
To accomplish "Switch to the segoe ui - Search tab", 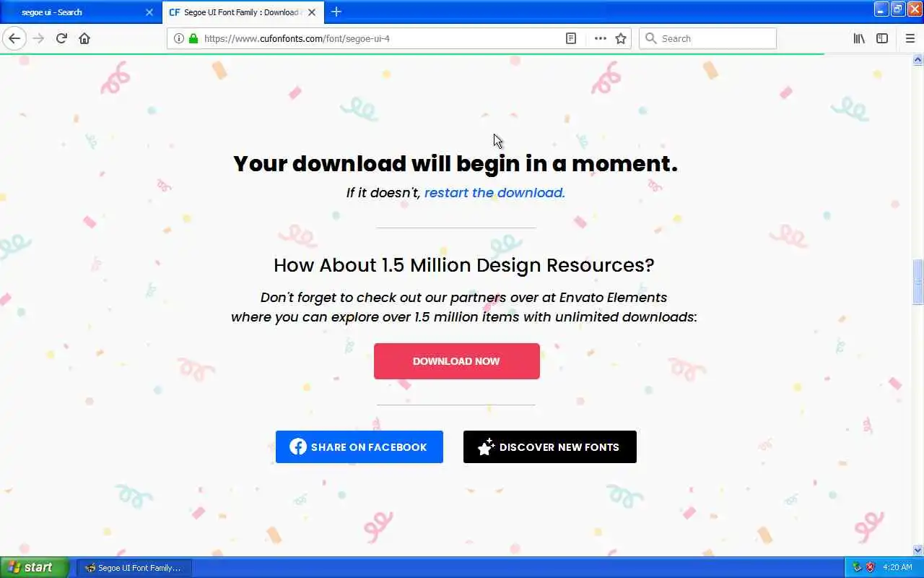I will click(79, 12).
